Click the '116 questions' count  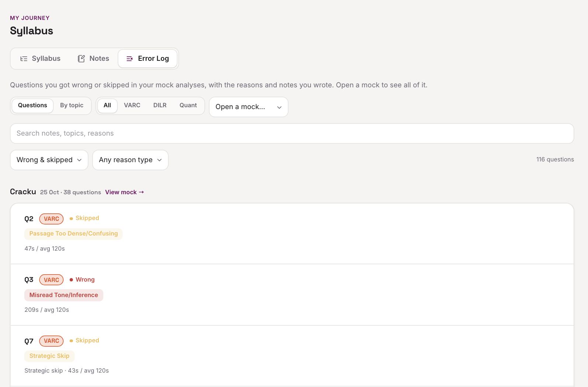[x=555, y=160]
